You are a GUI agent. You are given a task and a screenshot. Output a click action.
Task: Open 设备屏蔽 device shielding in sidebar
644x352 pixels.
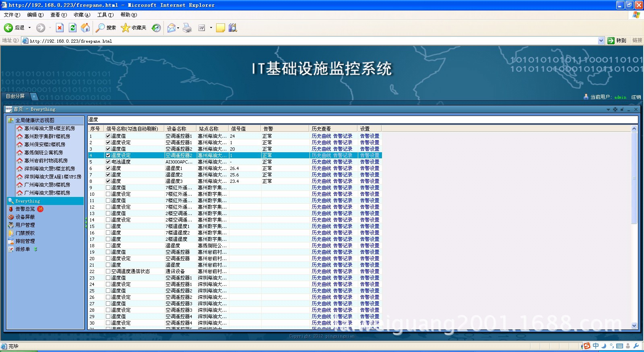click(x=25, y=217)
